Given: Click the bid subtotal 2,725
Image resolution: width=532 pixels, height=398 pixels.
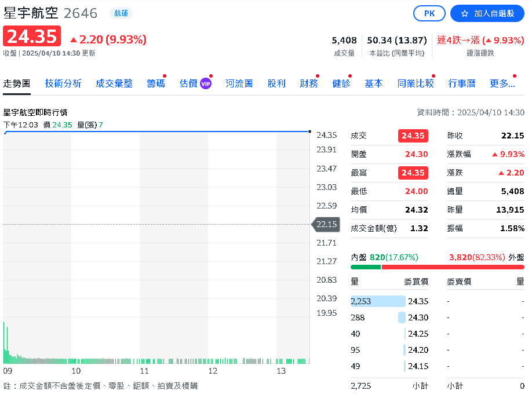Looking at the screenshot, I should pos(361,386).
